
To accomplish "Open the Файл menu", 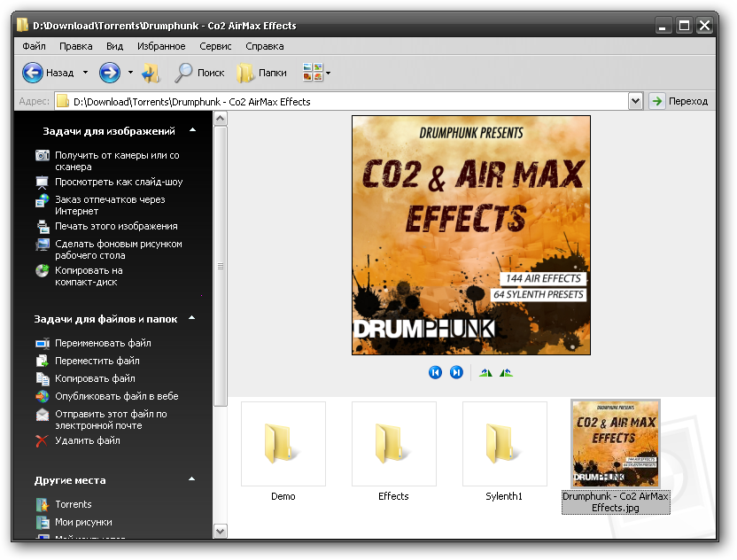I will click(34, 46).
